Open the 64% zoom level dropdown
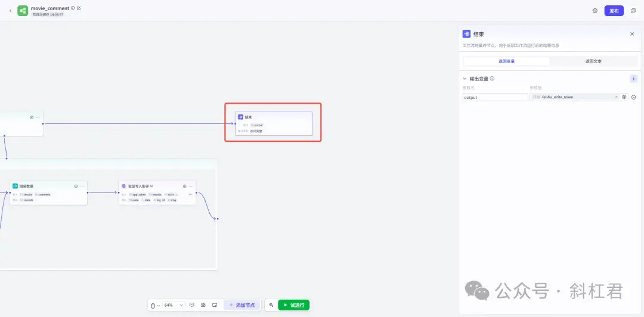The height and width of the screenshot is (317, 644). [x=174, y=305]
